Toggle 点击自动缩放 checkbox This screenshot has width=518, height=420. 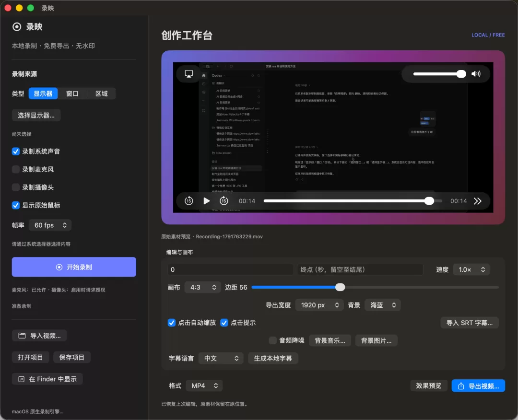(x=171, y=323)
